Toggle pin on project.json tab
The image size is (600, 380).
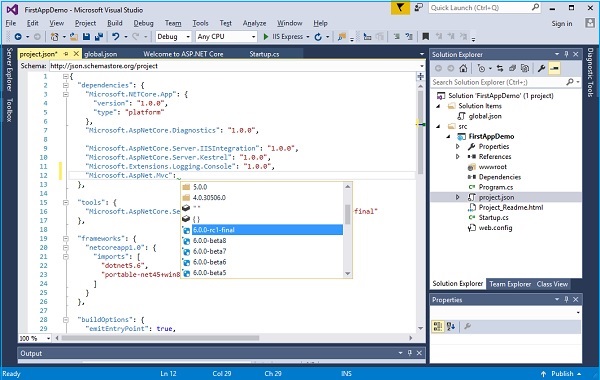(x=66, y=54)
